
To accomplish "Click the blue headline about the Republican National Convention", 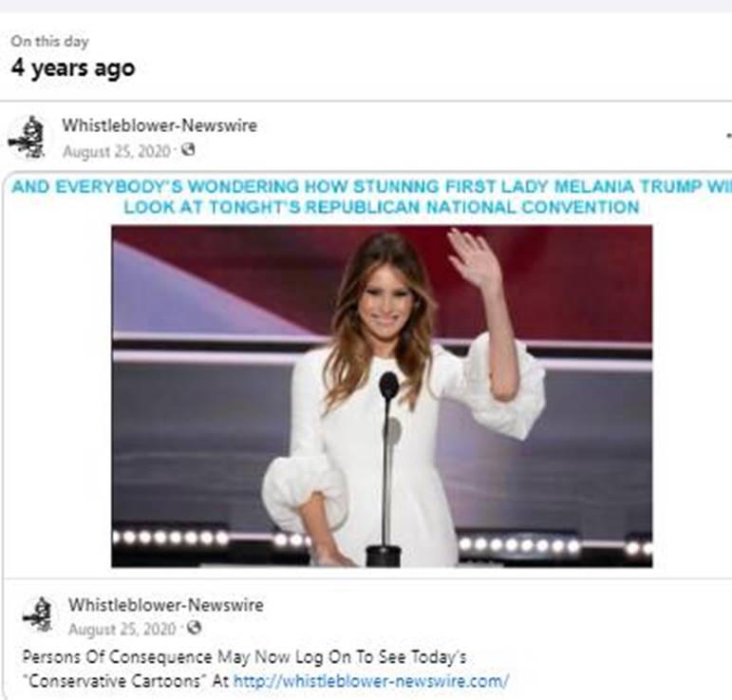I will point(371,197).
